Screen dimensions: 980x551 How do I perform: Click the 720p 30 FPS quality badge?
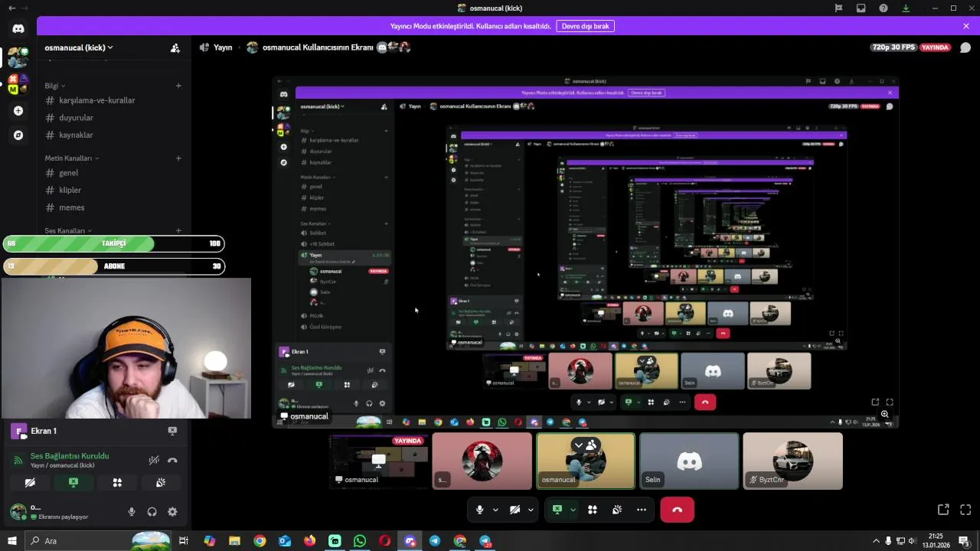[893, 47]
